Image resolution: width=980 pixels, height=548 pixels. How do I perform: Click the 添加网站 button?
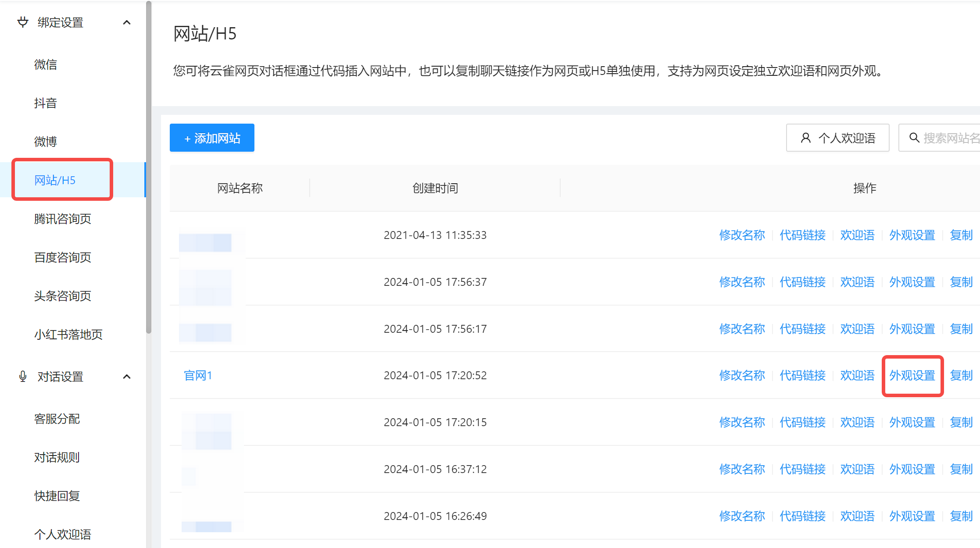(211, 138)
